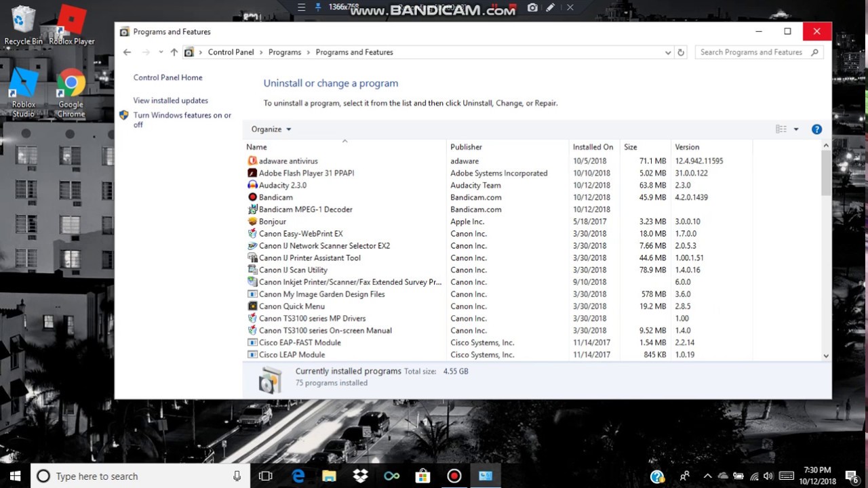Open the Recycle Bin desktop icon

[23, 25]
